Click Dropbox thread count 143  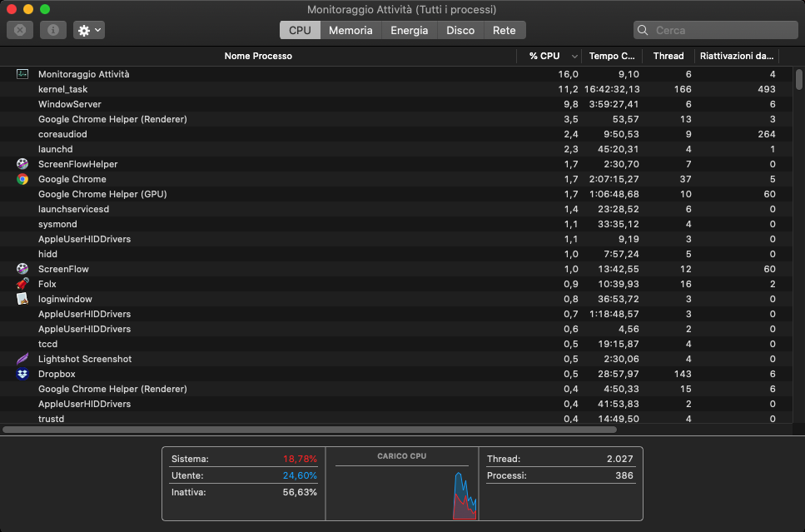point(683,374)
